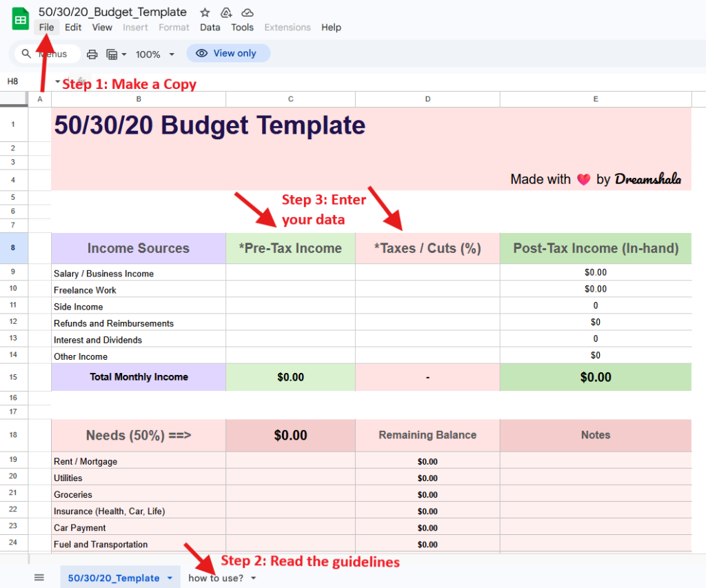
Task: Click the Groceries cell
Action: coord(139,494)
